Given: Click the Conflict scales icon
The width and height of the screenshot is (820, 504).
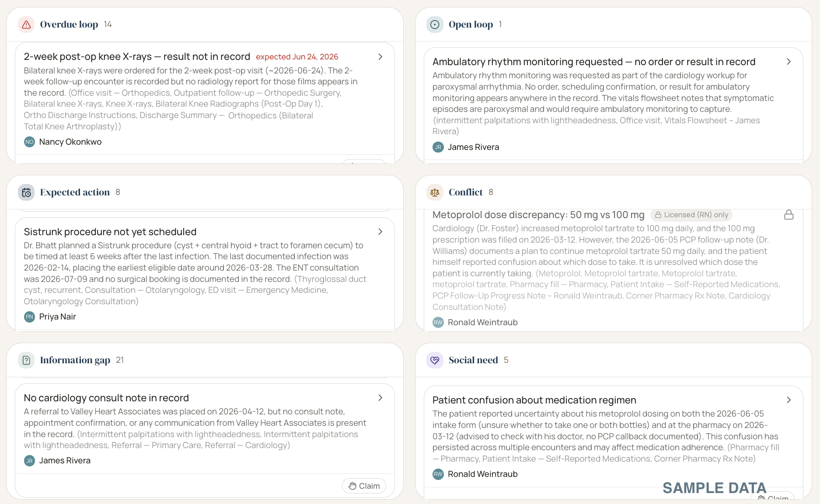Looking at the screenshot, I should (435, 192).
